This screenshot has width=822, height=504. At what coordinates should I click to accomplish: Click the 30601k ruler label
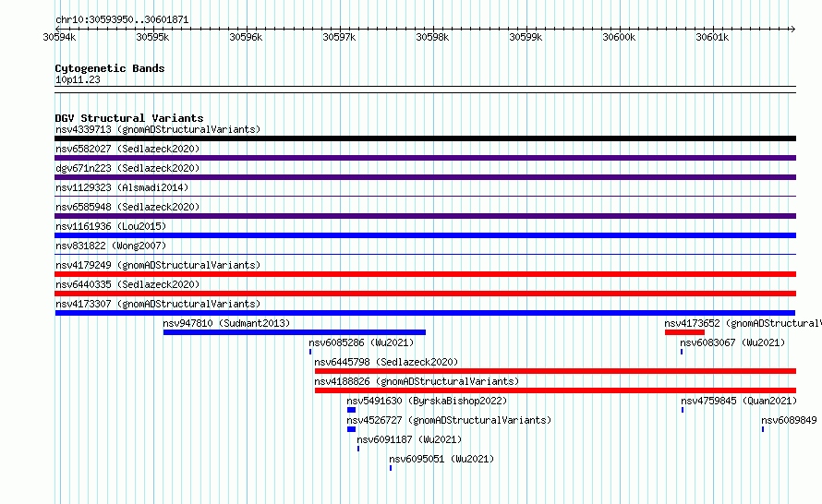712,37
